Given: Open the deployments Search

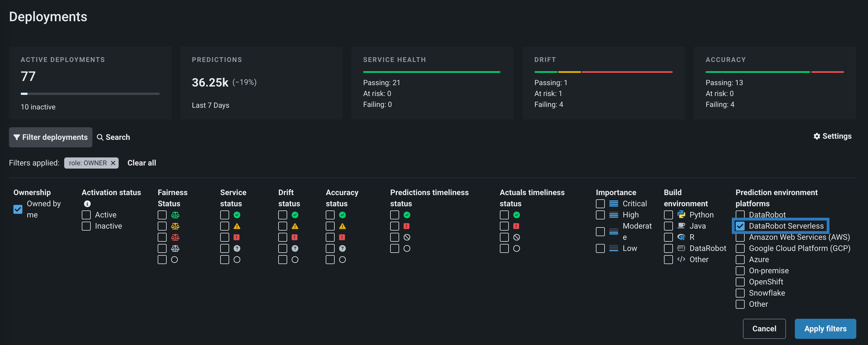Looking at the screenshot, I should pos(113,137).
